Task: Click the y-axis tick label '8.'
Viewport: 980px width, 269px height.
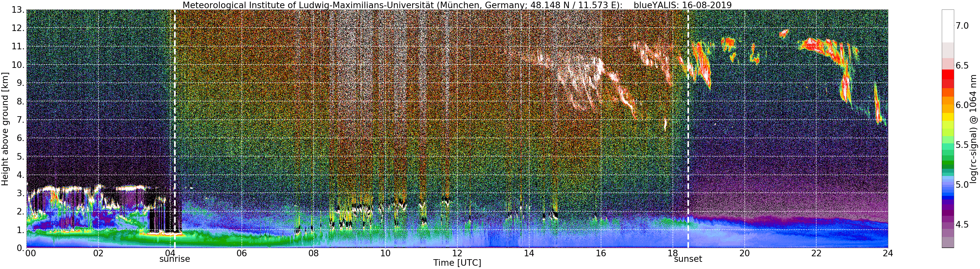Action: [x=21, y=101]
